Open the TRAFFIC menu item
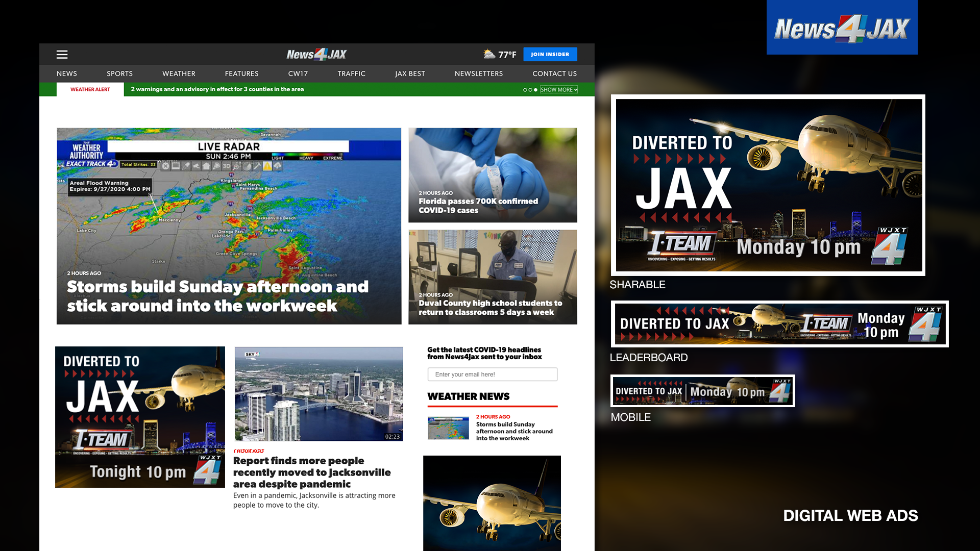The height and width of the screenshot is (551, 980). coord(351,73)
